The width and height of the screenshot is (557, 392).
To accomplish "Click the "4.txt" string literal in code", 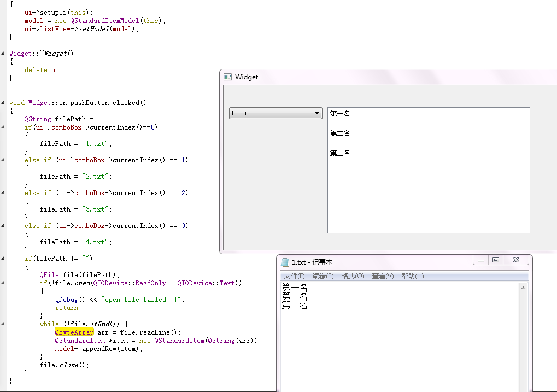I will 95,242.
